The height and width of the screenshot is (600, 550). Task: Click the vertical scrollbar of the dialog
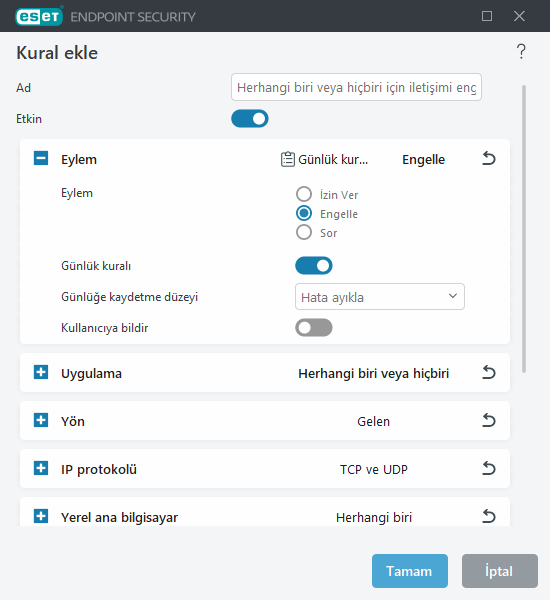524,229
